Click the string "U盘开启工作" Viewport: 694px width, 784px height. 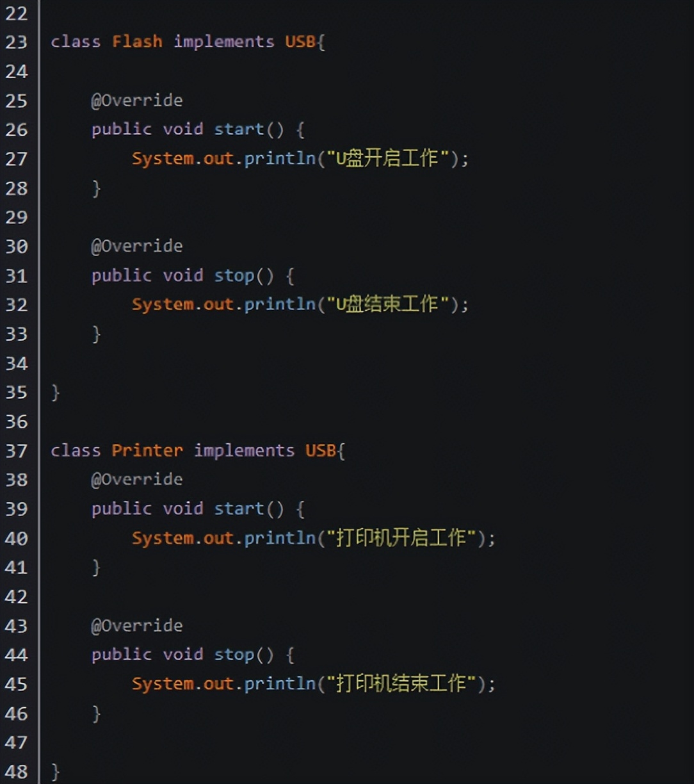click(x=387, y=159)
